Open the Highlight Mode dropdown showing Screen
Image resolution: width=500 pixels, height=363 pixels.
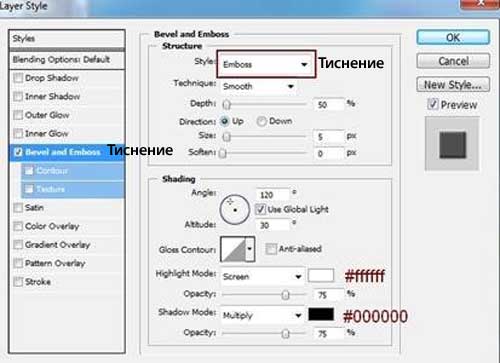point(262,276)
